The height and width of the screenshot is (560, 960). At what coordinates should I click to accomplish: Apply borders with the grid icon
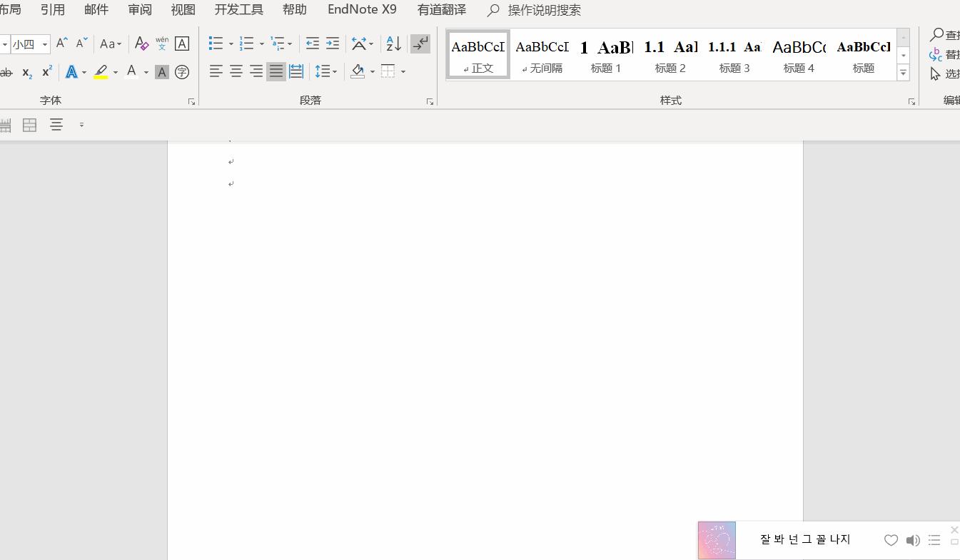tap(388, 71)
